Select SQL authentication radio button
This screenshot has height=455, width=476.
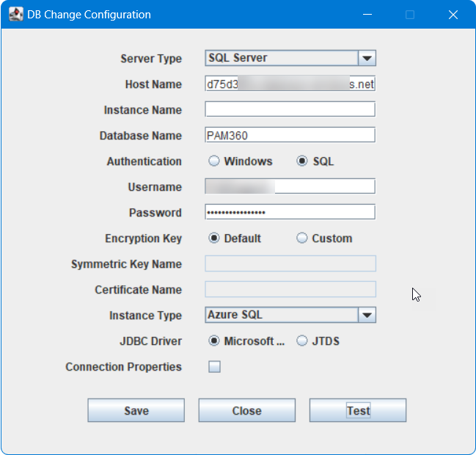point(302,161)
